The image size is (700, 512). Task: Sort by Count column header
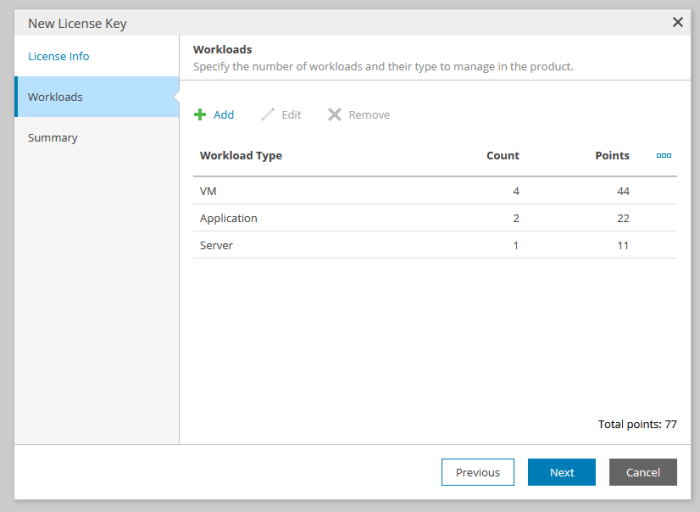[x=503, y=155]
